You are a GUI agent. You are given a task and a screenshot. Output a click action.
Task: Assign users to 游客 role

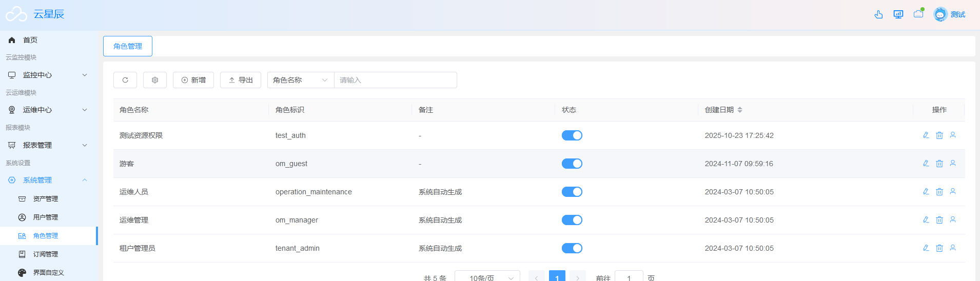point(953,164)
